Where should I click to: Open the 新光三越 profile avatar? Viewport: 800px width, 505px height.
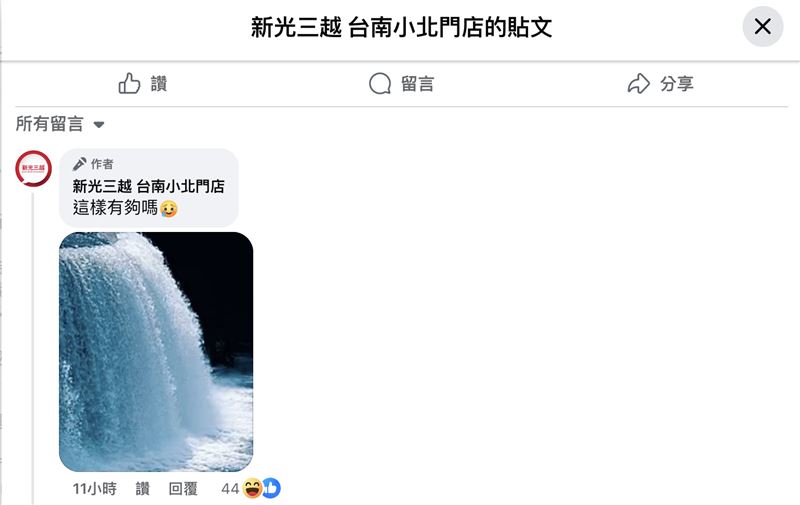pos(34,168)
